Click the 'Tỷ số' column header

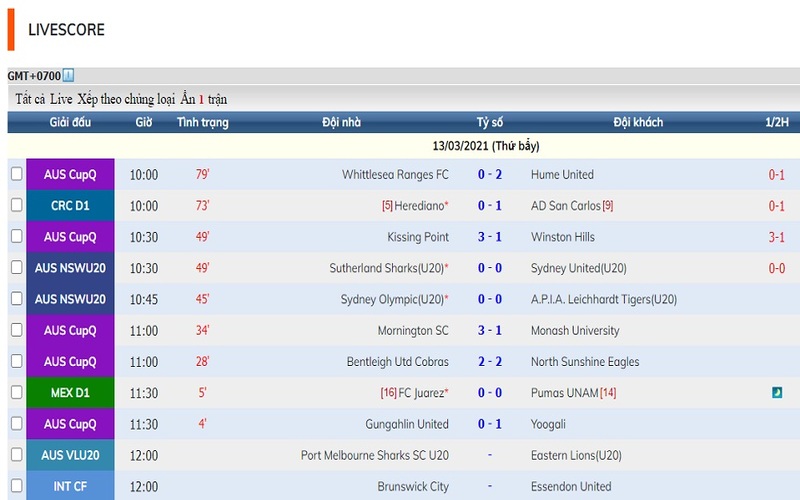(x=490, y=122)
